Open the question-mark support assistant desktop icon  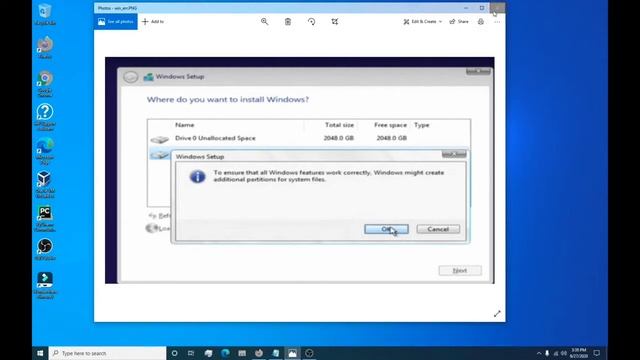tap(45, 117)
